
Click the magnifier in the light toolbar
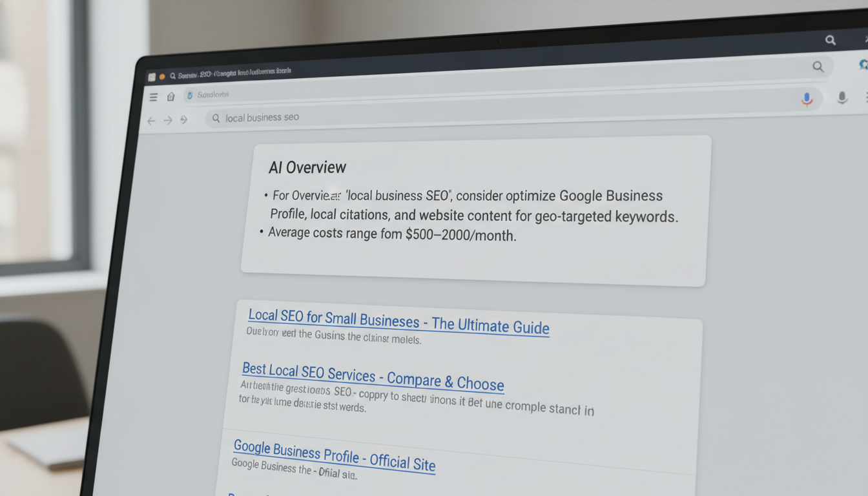tap(818, 67)
